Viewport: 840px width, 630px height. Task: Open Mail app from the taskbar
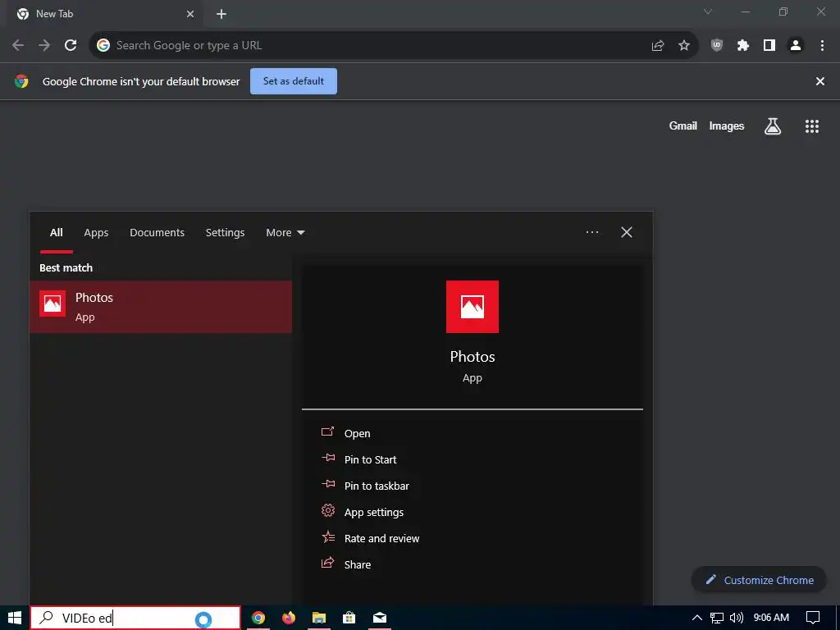380,618
